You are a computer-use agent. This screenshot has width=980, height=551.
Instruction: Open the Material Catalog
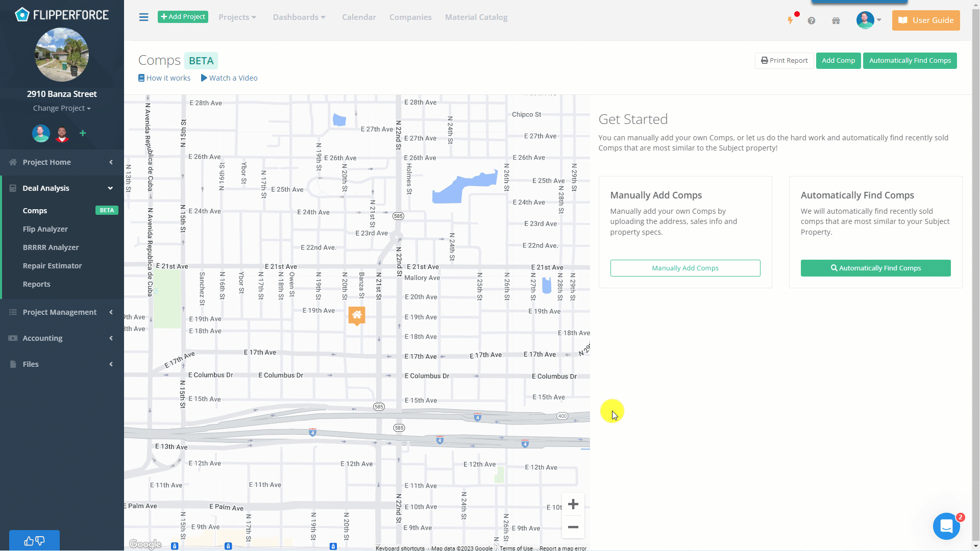(x=476, y=17)
